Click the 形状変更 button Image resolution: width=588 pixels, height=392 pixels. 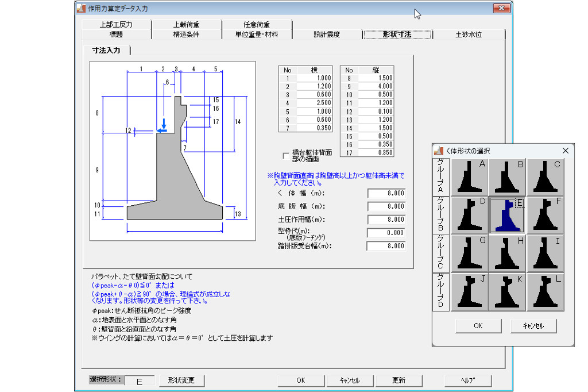(x=181, y=381)
